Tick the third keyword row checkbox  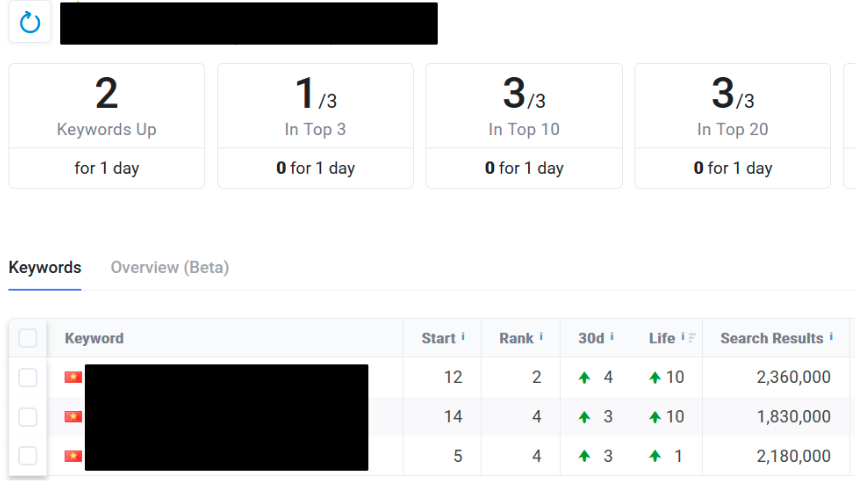28,456
